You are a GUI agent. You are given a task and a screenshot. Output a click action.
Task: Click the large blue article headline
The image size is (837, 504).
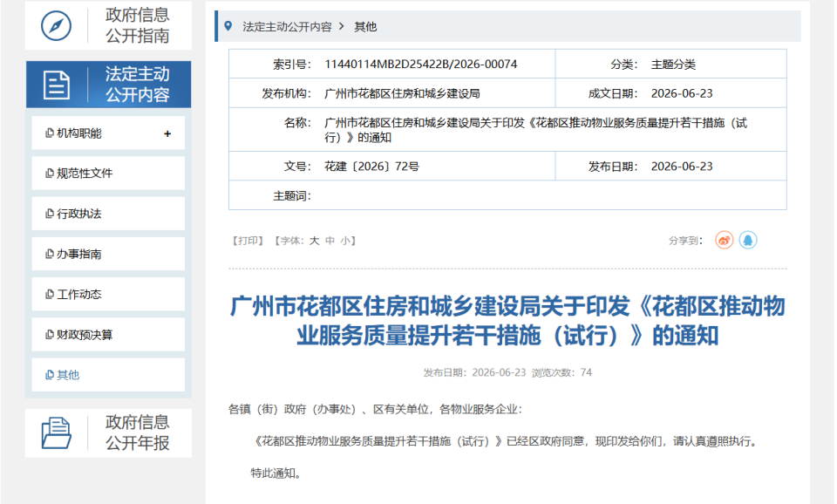tap(507, 321)
